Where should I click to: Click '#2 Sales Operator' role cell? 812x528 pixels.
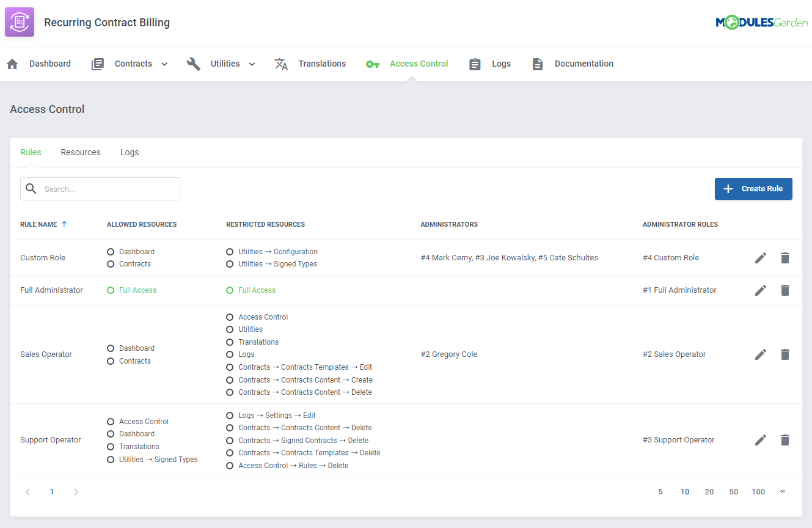pyautogui.click(x=674, y=354)
